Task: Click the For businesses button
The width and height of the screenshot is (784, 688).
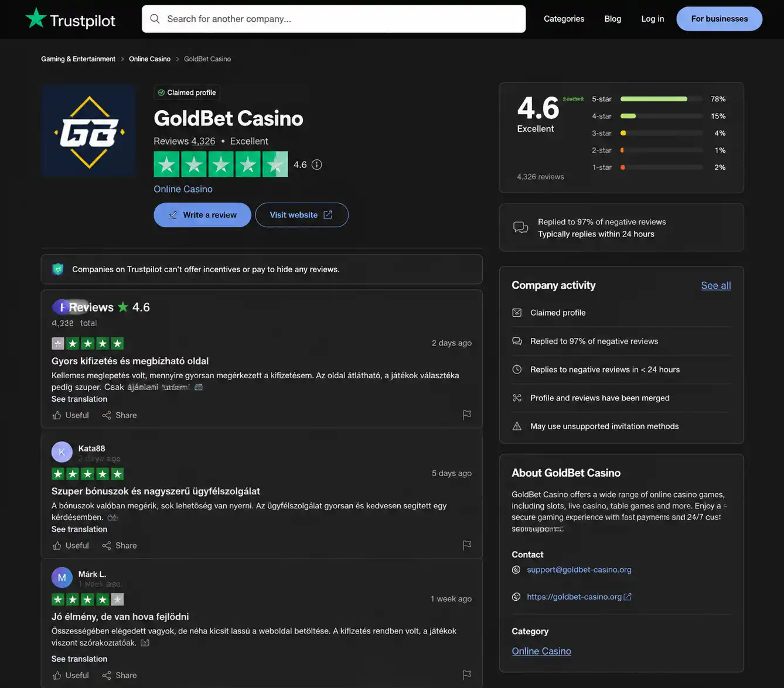Action: point(720,19)
